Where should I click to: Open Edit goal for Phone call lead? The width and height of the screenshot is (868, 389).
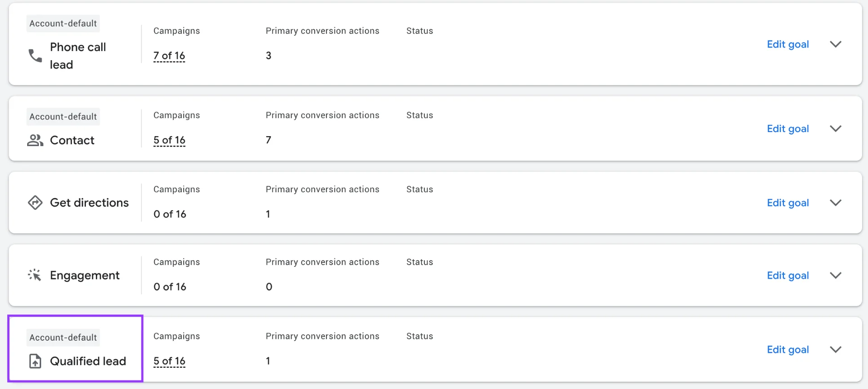coord(788,44)
